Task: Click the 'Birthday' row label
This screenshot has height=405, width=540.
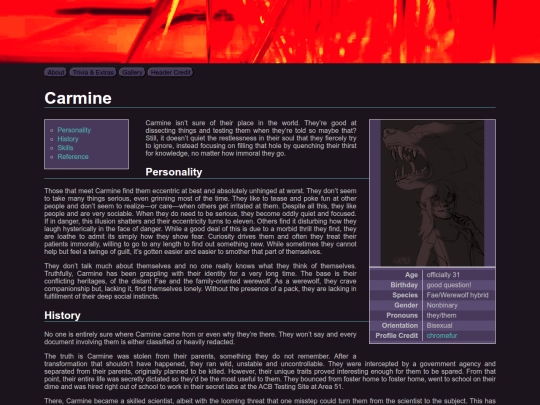Action: (404, 285)
